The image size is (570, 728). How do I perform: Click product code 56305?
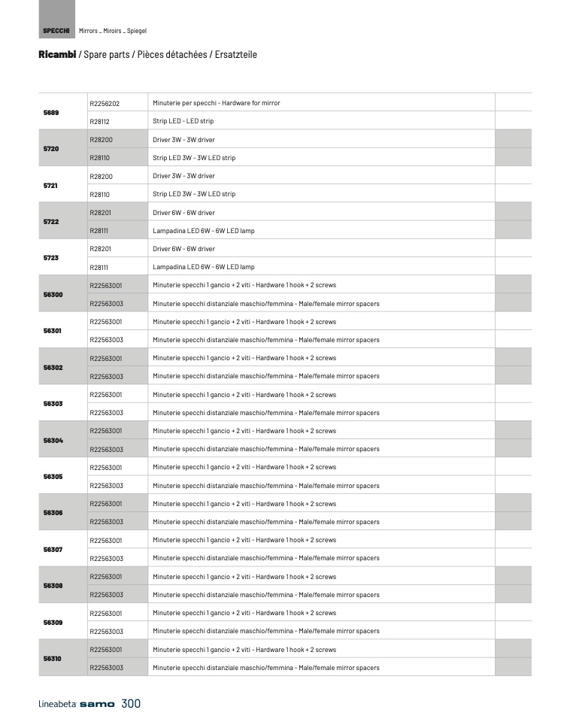point(53,477)
